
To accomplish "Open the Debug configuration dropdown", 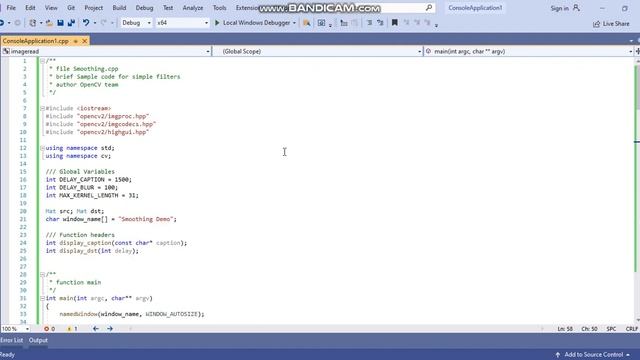I will click(x=136, y=23).
